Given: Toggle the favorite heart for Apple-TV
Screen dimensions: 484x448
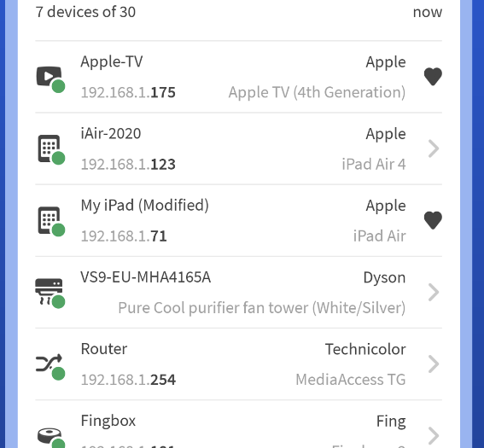Looking at the screenshot, I should pyautogui.click(x=433, y=77).
